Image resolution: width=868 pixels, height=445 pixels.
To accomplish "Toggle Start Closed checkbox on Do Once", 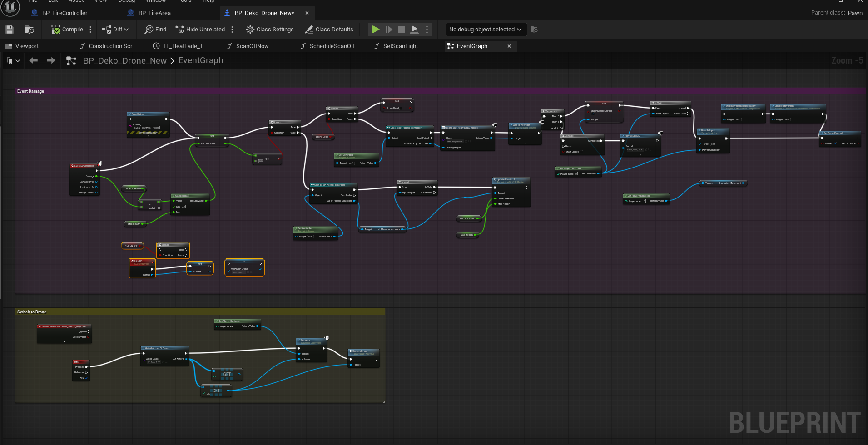I will click(582, 152).
